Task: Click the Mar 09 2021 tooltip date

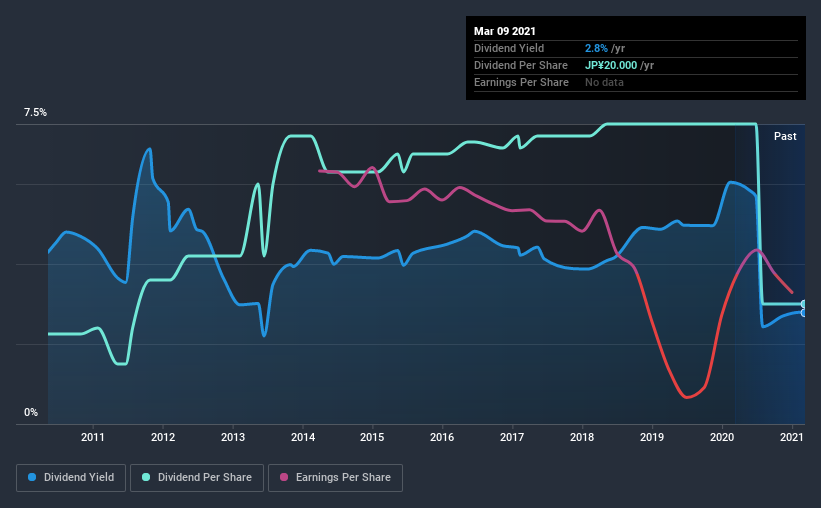Action: click(x=504, y=32)
